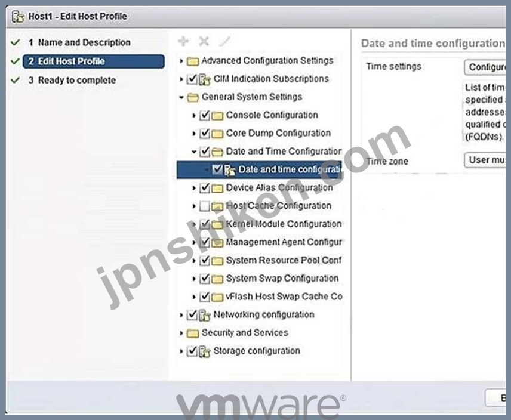Select Networking configuration tree item
Image resolution: width=511 pixels, height=420 pixels.
click(264, 314)
